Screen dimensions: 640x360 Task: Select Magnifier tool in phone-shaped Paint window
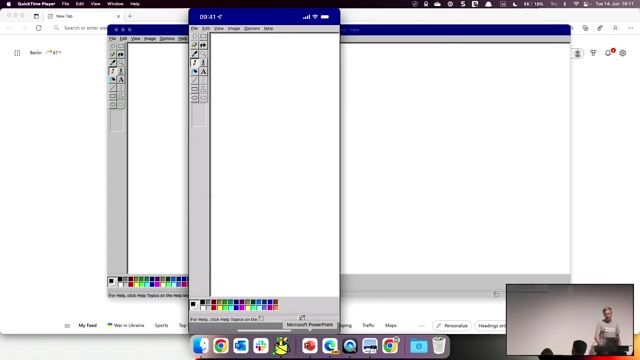point(203,54)
